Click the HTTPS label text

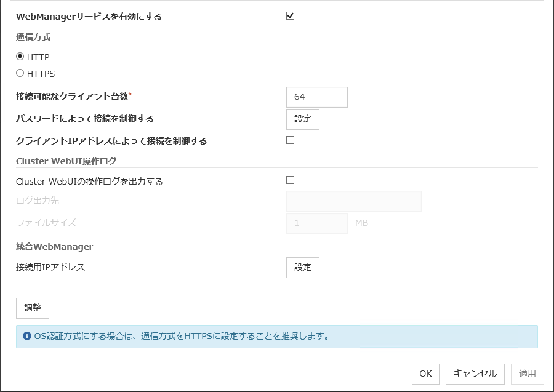[x=41, y=74]
